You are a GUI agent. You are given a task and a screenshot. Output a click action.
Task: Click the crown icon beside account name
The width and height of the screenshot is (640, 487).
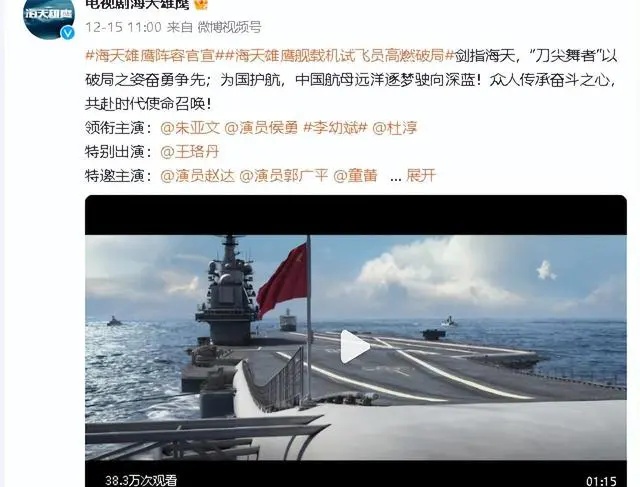pyautogui.click(x=200, y=4)
